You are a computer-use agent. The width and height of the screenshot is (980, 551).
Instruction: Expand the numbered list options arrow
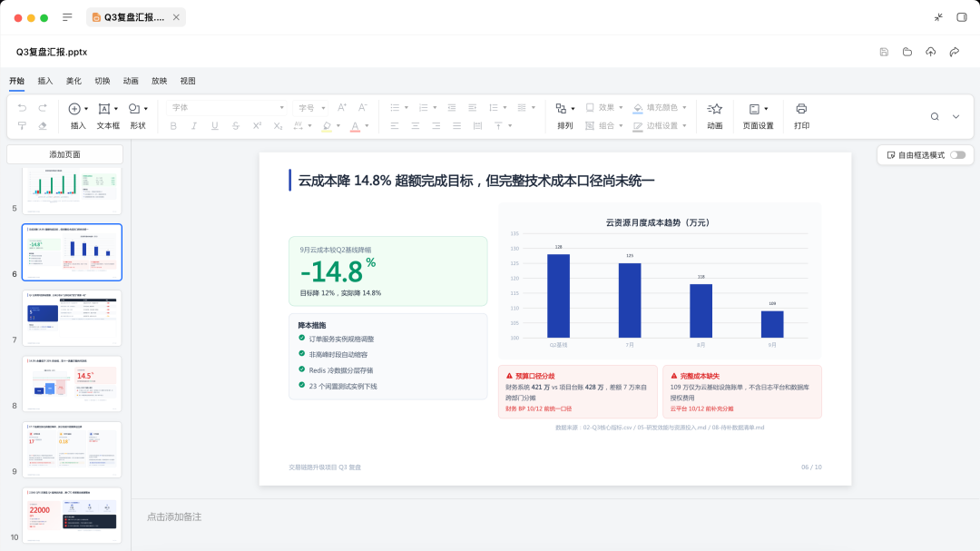[x=435, y=108]
